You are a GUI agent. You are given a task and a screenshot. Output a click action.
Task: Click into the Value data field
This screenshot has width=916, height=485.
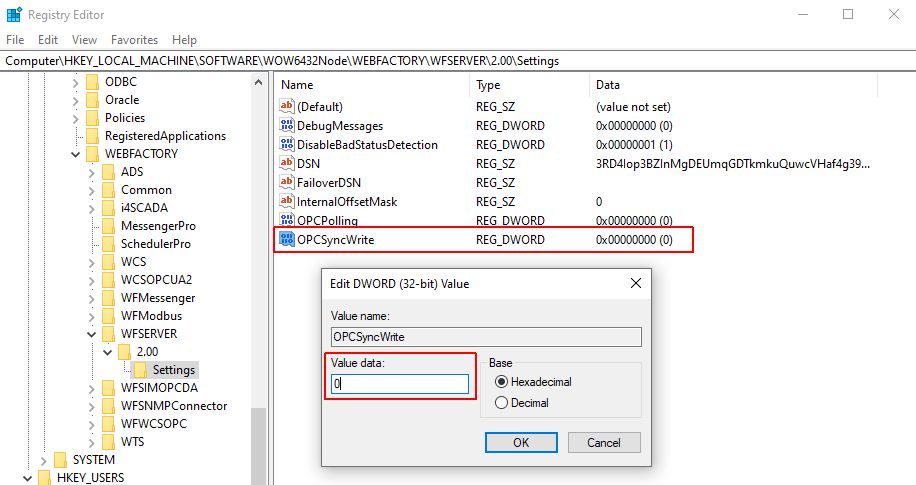(x=400, y=384)
